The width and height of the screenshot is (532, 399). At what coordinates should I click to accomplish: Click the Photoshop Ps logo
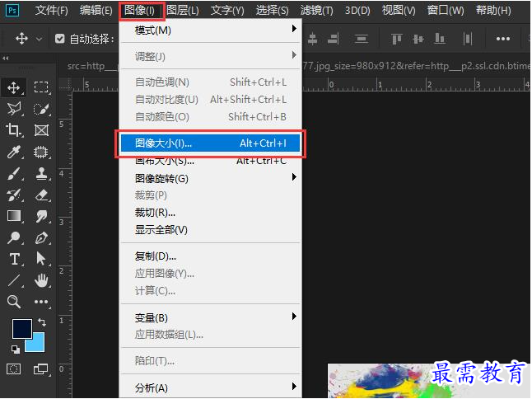point(12,10)
